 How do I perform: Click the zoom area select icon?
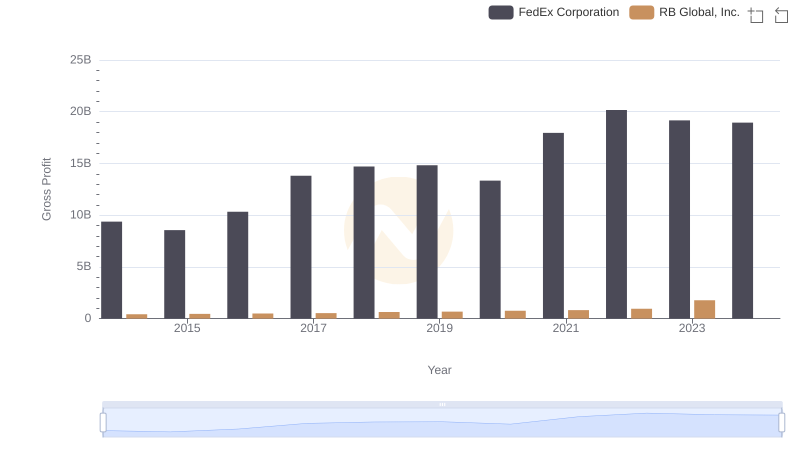(756, 15)
